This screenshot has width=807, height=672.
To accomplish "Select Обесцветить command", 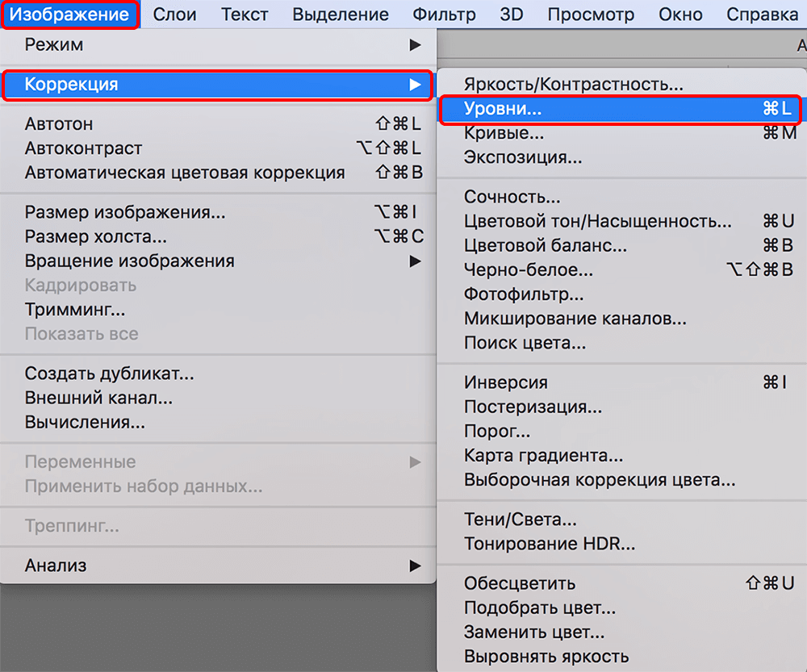I will (x=519, y=583).
